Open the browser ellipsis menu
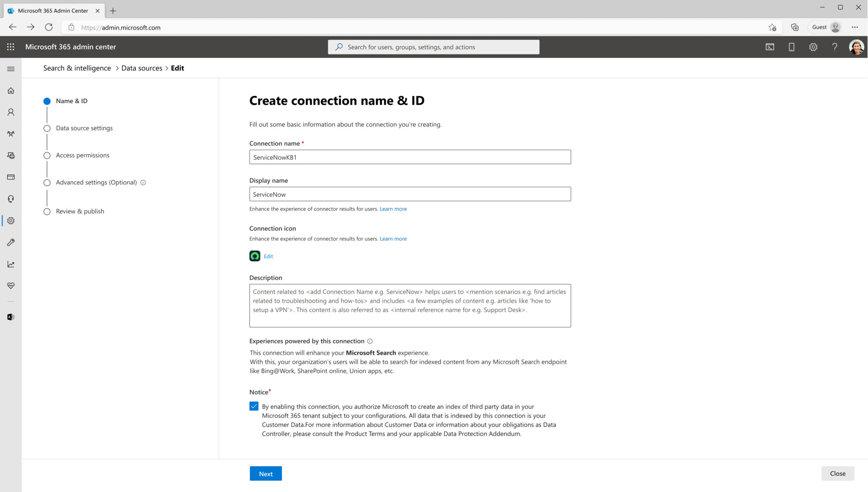The height and width of the screenshot is (492, 868). [x=854, y=27]
